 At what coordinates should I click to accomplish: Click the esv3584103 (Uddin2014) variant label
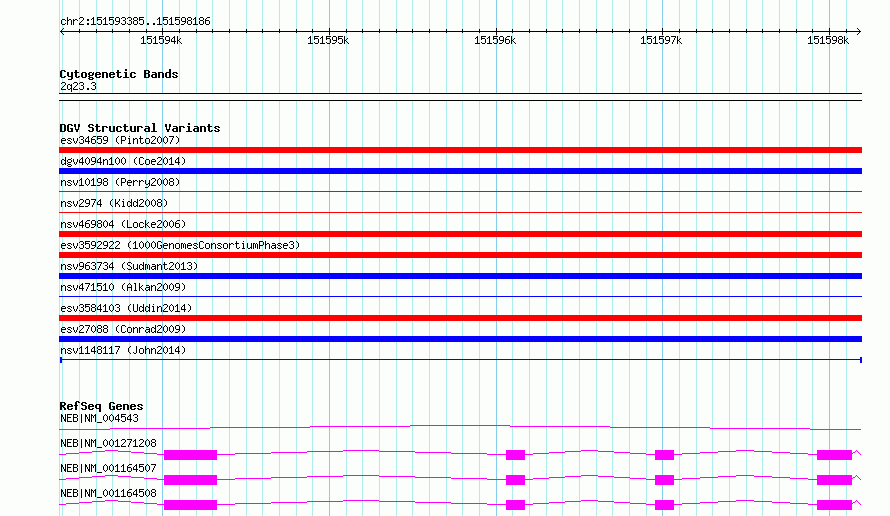[x=126, y=308]
